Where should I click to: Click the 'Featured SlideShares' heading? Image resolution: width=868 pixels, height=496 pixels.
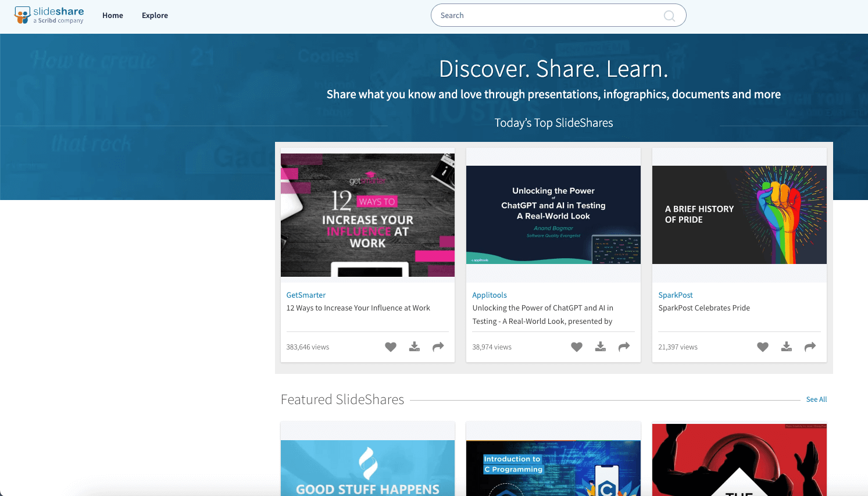[x=342, y=399]
